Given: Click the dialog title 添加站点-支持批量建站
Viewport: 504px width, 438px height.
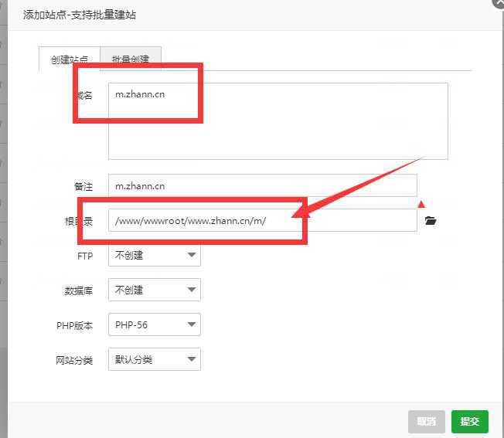Looking at the screenshot, I should (79, 15).
